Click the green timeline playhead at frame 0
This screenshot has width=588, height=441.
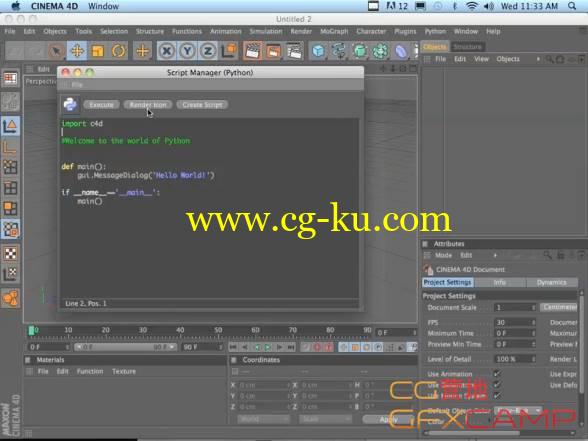click(x=32, y=330)
